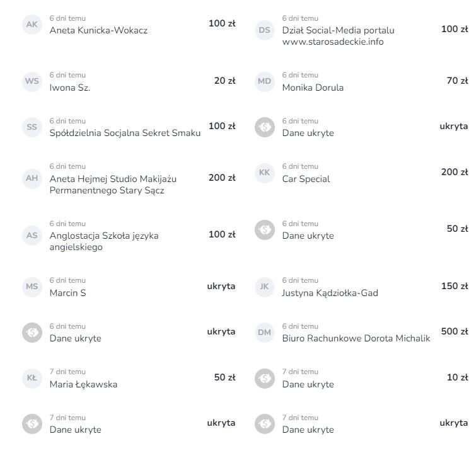Screen dimensions: 476x451
Task: Open donor name Biuro Rachunkowe Dorota Michalik
Action: click(x=356, y=338)
